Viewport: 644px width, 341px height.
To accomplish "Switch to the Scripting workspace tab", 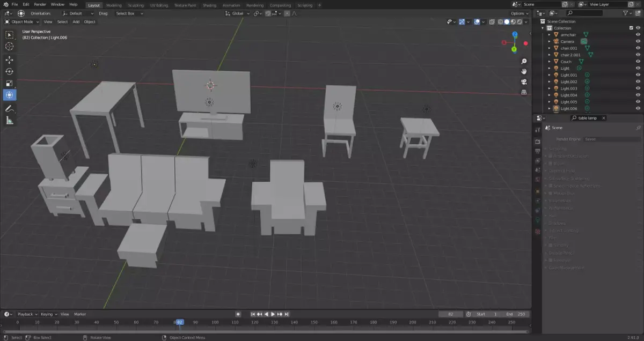I will click(x=305, y=5).
